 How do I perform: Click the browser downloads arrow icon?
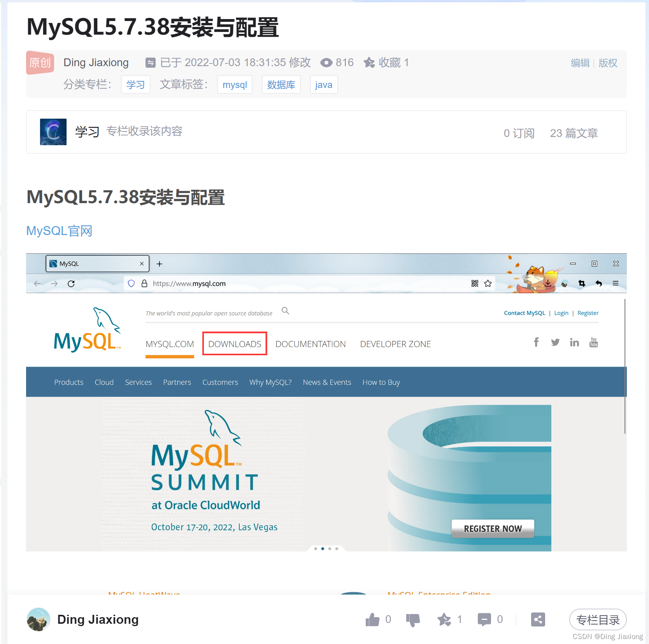[x=548, y=283]
